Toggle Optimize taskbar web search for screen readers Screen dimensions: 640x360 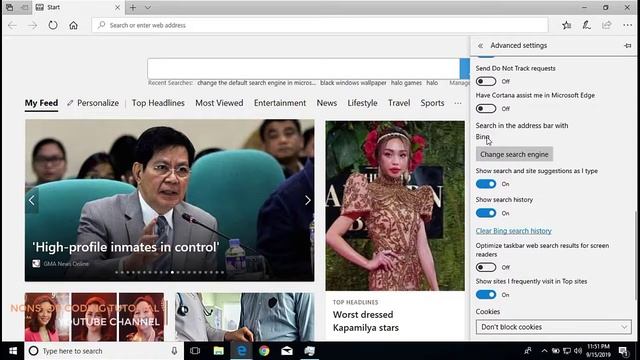click(486, 267)
